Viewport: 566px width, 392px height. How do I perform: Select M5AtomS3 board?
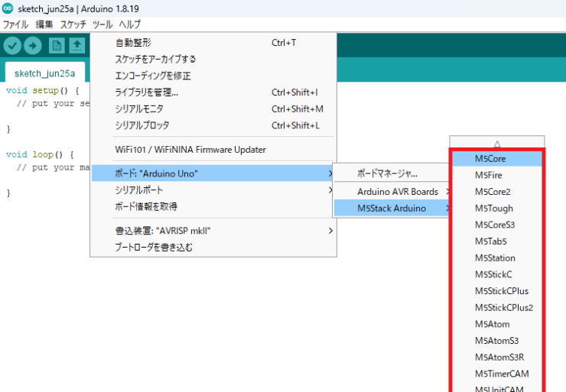pos(497,341)
